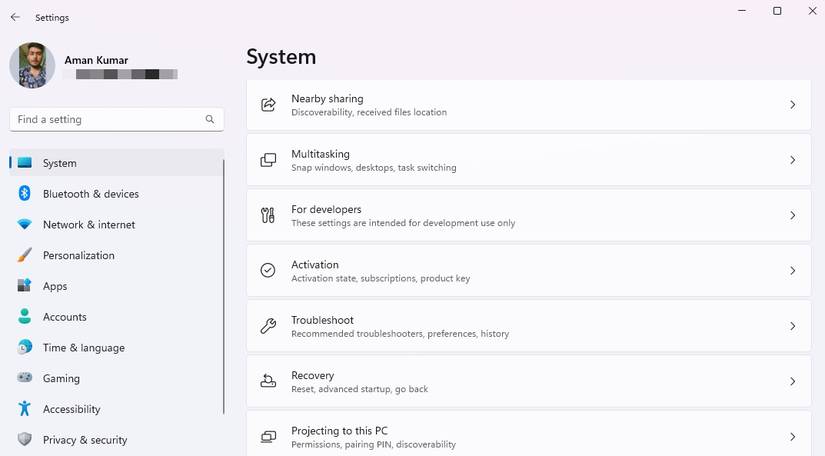Expand Multitasking settings via its chevron

792,160
